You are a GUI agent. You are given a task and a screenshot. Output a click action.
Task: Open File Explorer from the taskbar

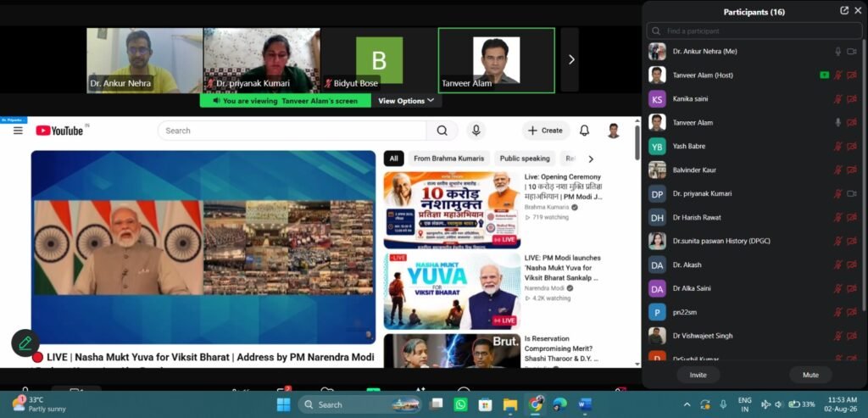(x=509, y=404)
